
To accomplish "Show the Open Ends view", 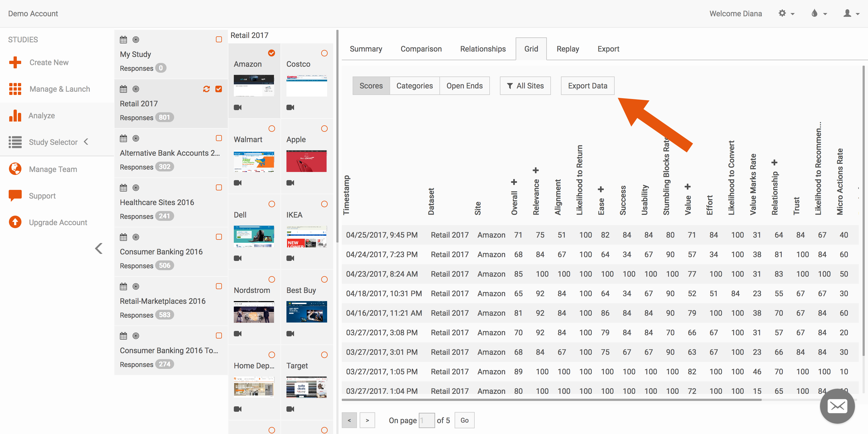I will (464, 86).
